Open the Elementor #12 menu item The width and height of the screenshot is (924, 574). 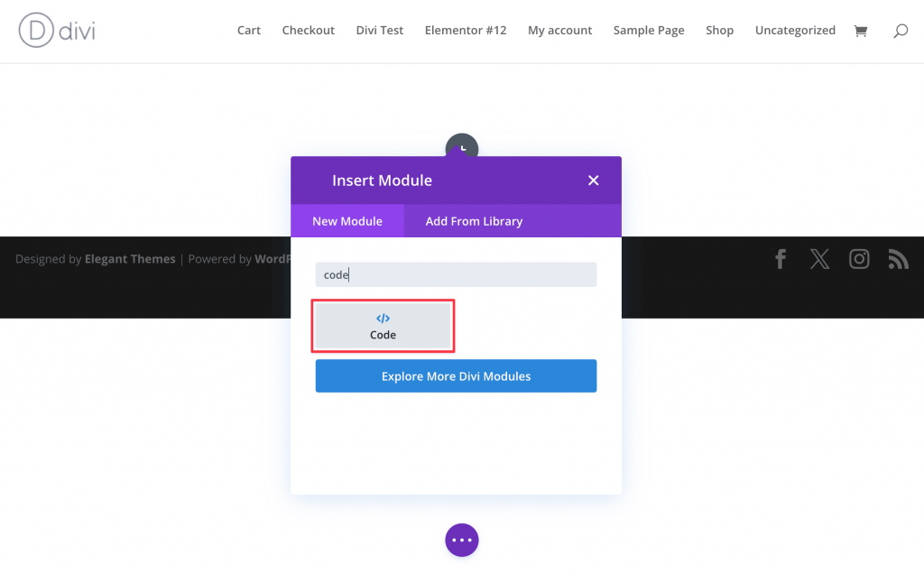click(466, 30)
